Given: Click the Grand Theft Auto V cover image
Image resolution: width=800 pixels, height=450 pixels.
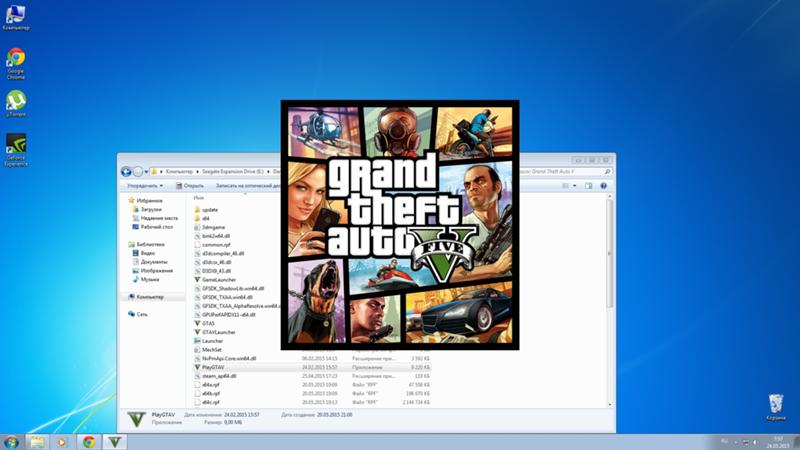Looking at the screenshot, I should pos(400,224).
